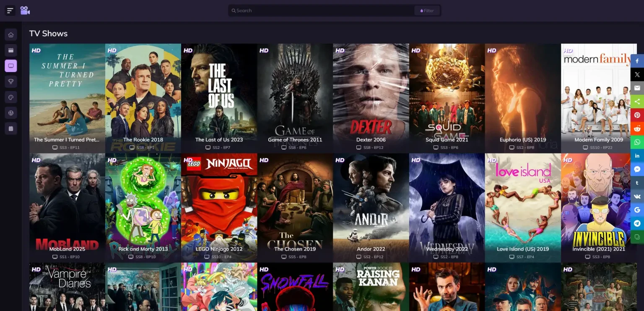Image resolution: width=644 pixels, height=311 pixels.
Task: Share the page on Tumblr
Action: (x=637, y=183)
